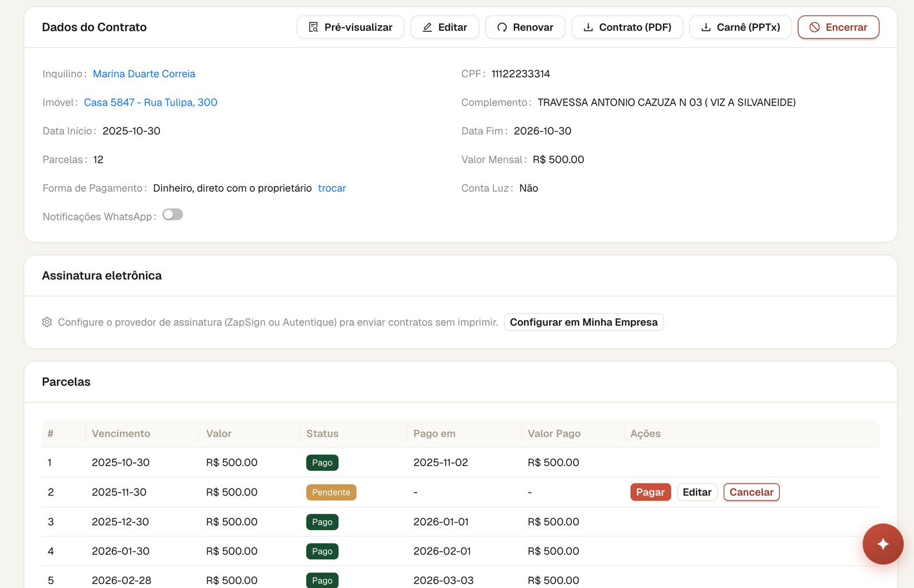Image resolution: width=914 pixels, height=588 pixels.
Task: Click payment date 2026-02-01
Action: (x=442, y=551)
